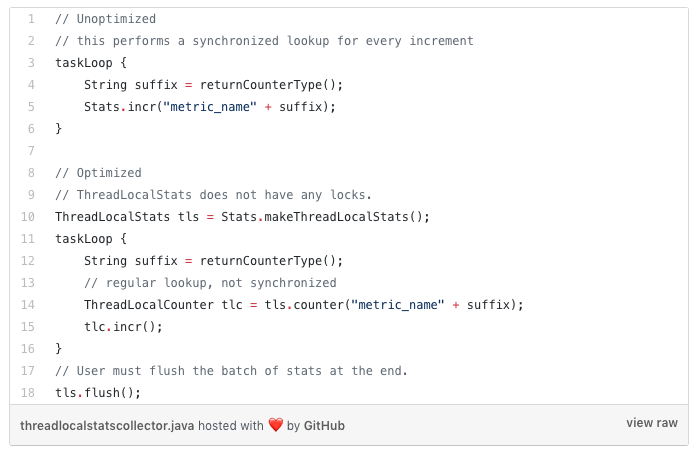Select line number 5

pos(31,107)
